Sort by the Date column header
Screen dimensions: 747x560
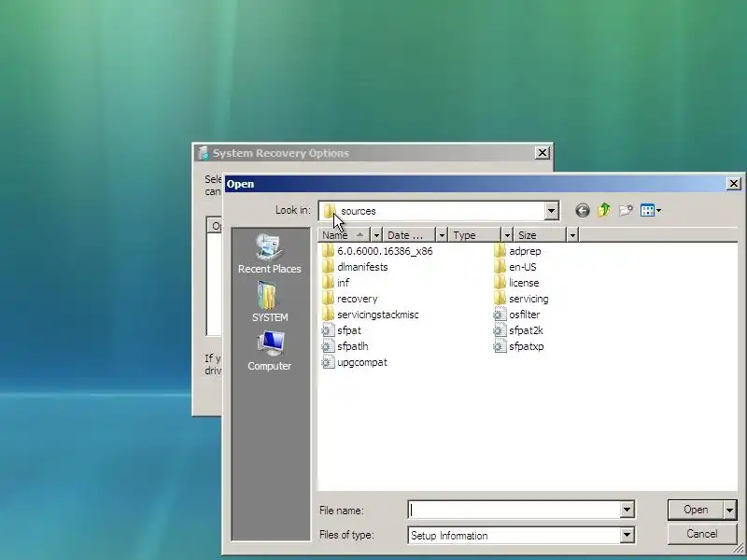click(x=410, y=235)
